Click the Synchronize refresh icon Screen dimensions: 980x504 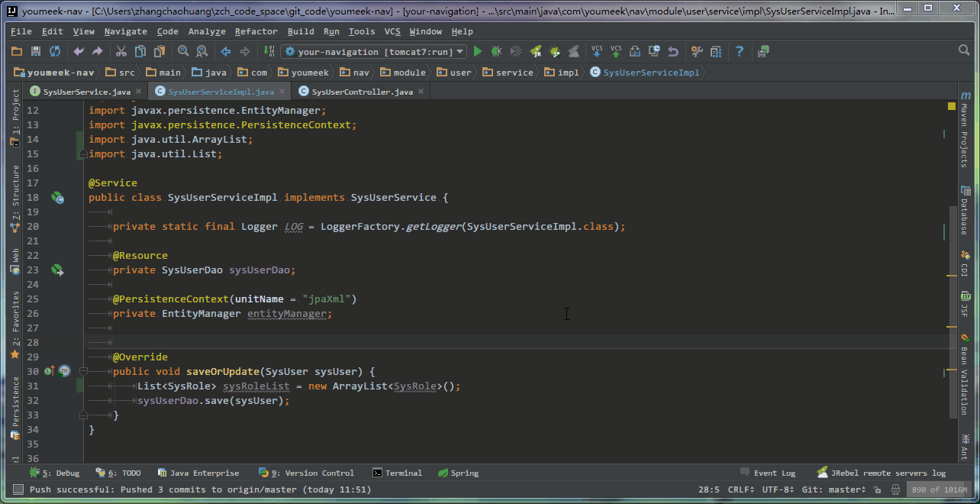click(x=55, y=51)
